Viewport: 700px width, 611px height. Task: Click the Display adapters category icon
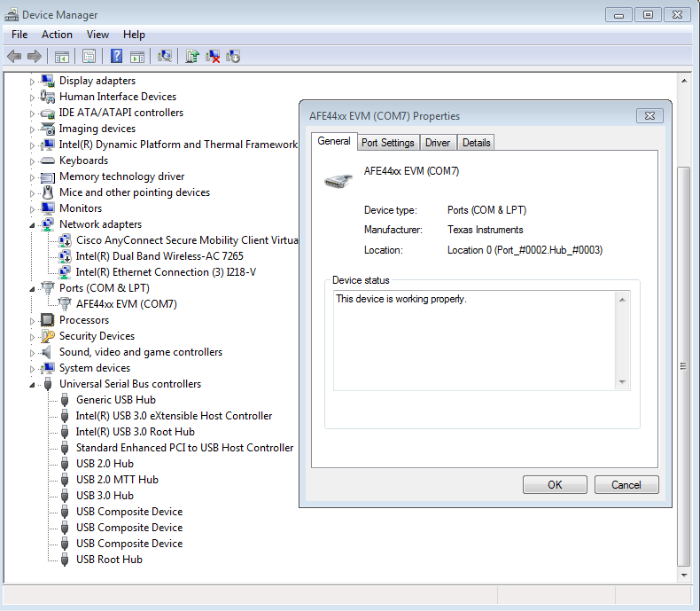point(47,81)
